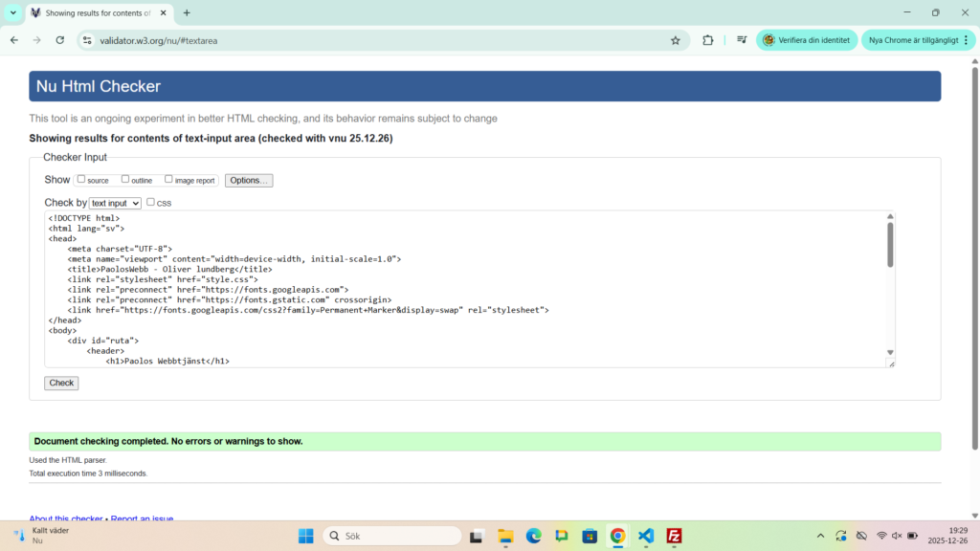Bookmark this page with the star icon
The image size is (980, 551).
[675, 40]
